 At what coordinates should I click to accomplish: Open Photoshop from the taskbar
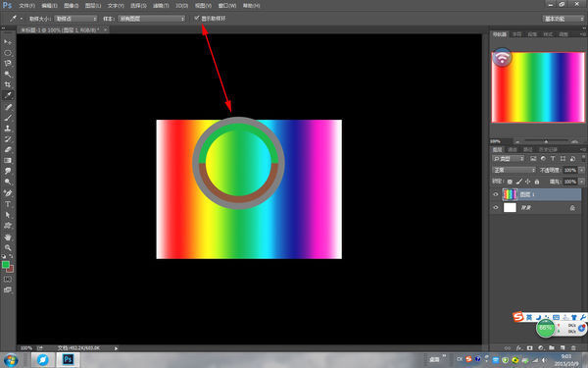[68, 360]
